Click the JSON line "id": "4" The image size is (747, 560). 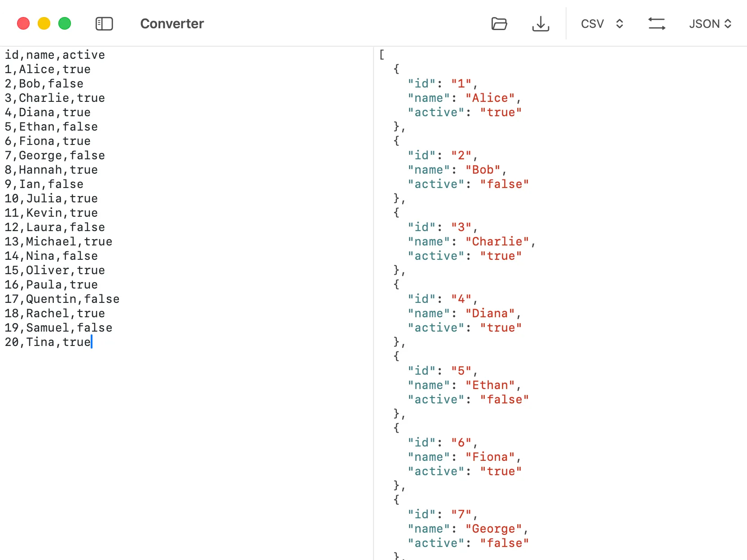pyautogui.click(x=443, y=299)
